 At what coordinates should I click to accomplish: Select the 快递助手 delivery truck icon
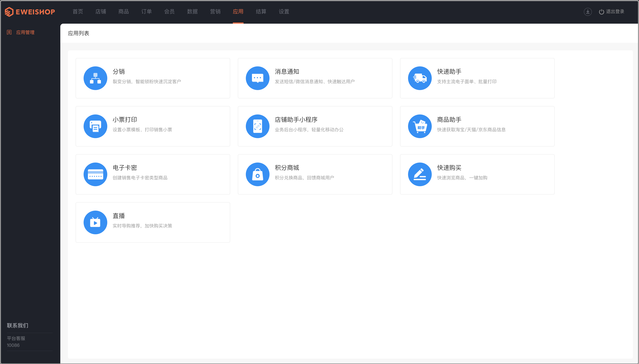420,78
